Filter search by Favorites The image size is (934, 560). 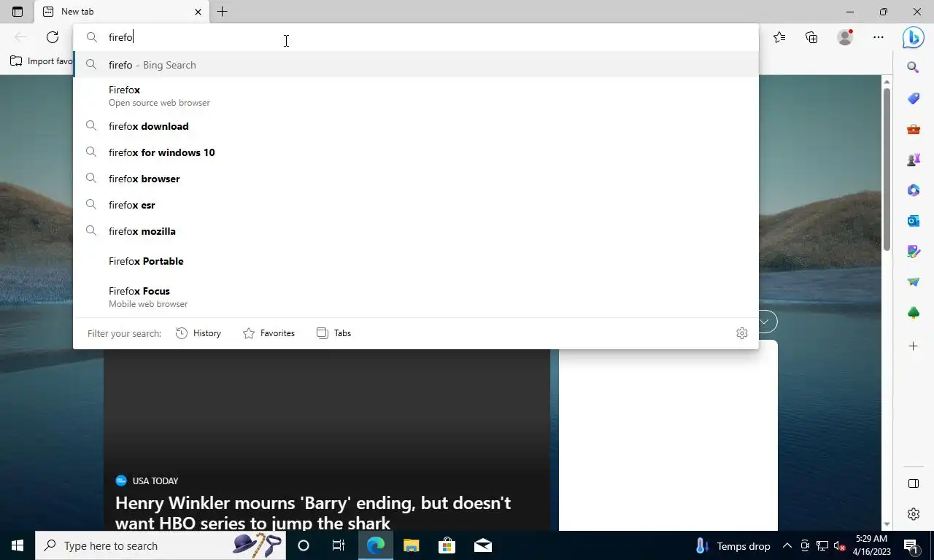point(269,333)
